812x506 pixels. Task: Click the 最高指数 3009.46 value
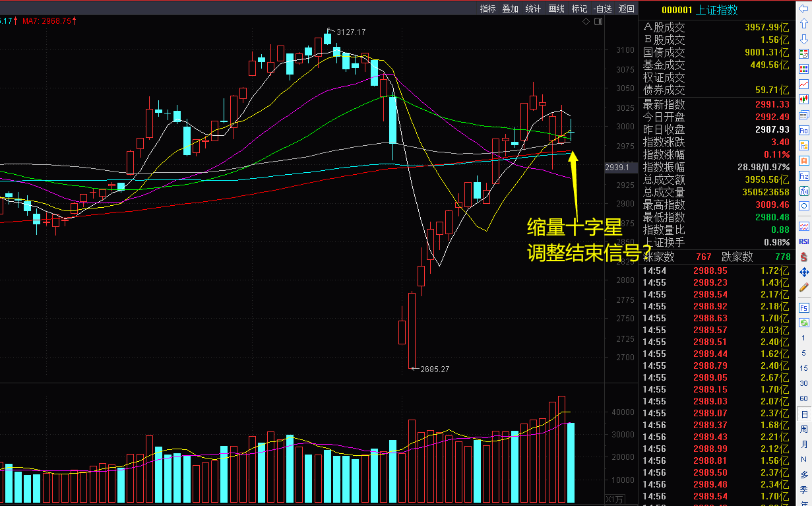click(772, 205)
